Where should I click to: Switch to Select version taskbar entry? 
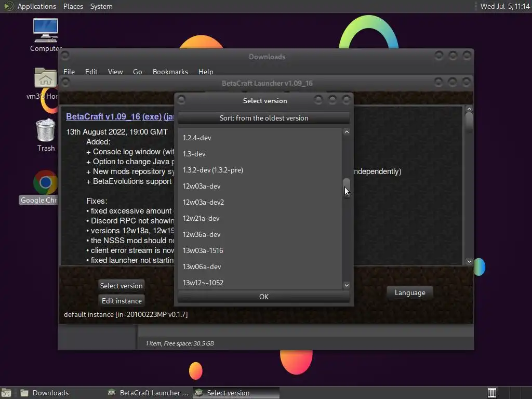coord(236,393)
